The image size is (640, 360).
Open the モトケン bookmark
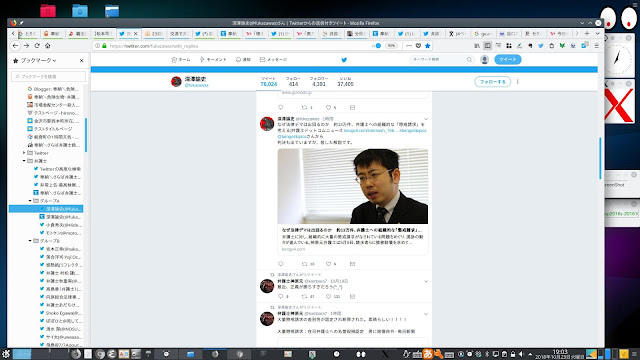coord(60,233)
